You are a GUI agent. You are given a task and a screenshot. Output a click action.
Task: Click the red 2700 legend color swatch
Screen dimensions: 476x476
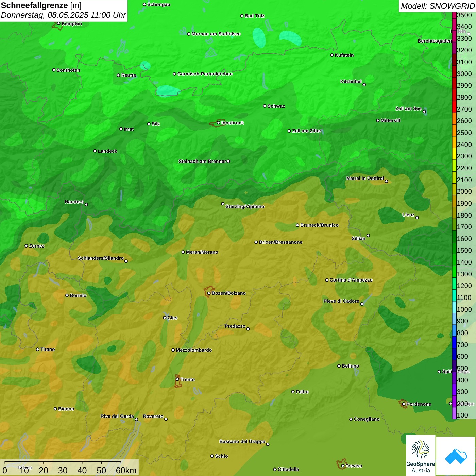tap(454, 107)
